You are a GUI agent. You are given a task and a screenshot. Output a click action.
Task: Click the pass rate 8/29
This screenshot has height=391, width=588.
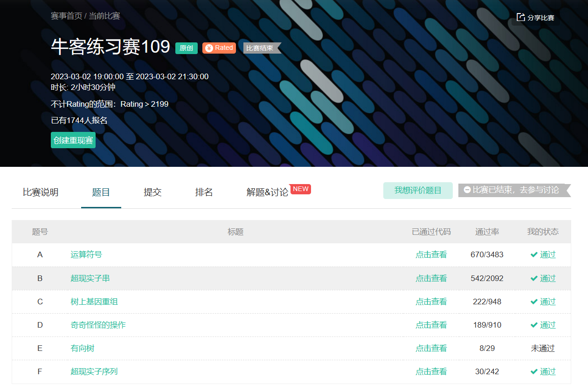[487, 348]
